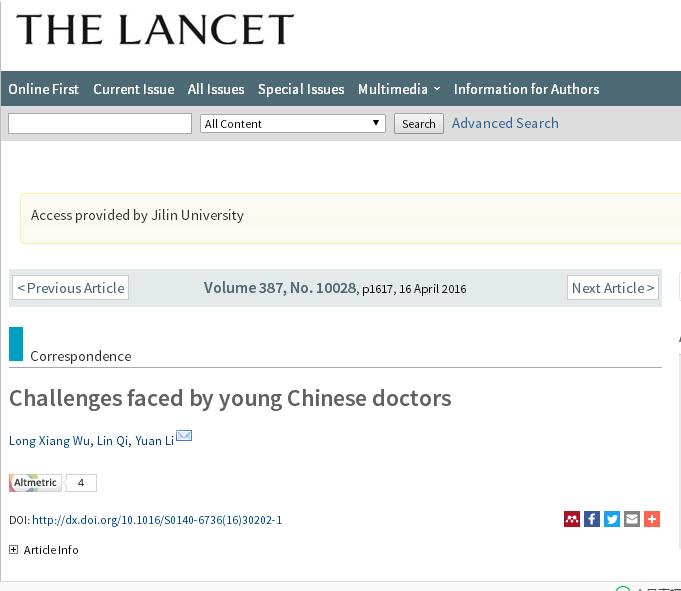This screenshot has height=591, width=681.
Task: Open the All Content search scope dropdown
Action: 293,124
